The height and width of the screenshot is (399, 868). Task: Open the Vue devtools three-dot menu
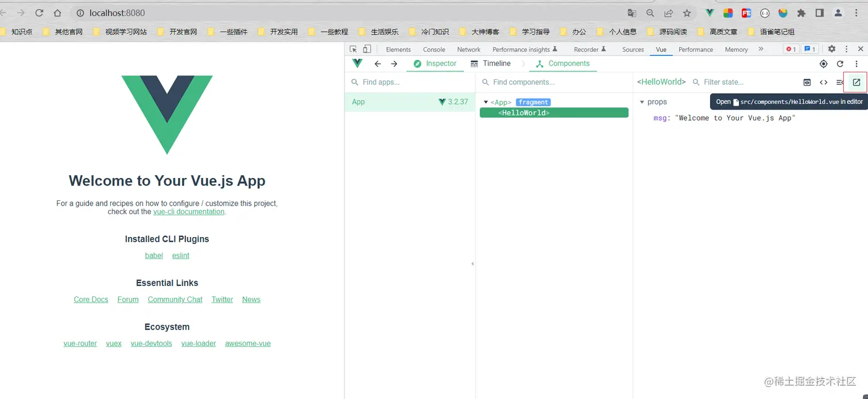[856, 64]
